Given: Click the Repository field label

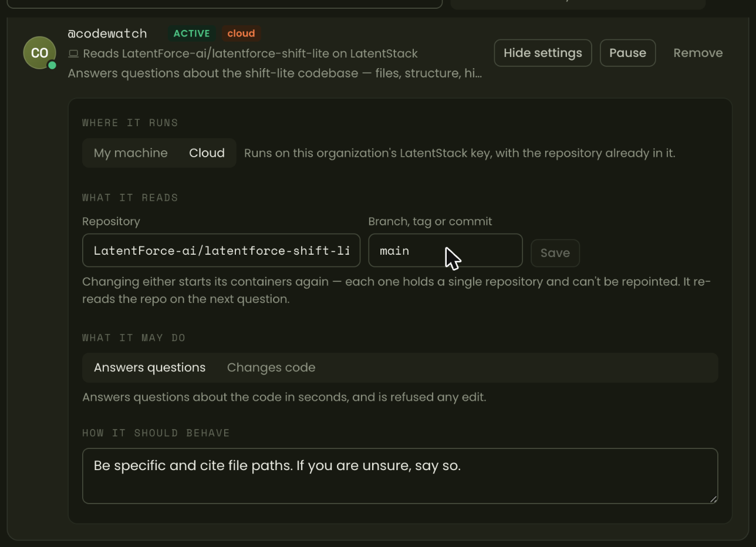Looking at the screenshot, I should coord(111,221).
